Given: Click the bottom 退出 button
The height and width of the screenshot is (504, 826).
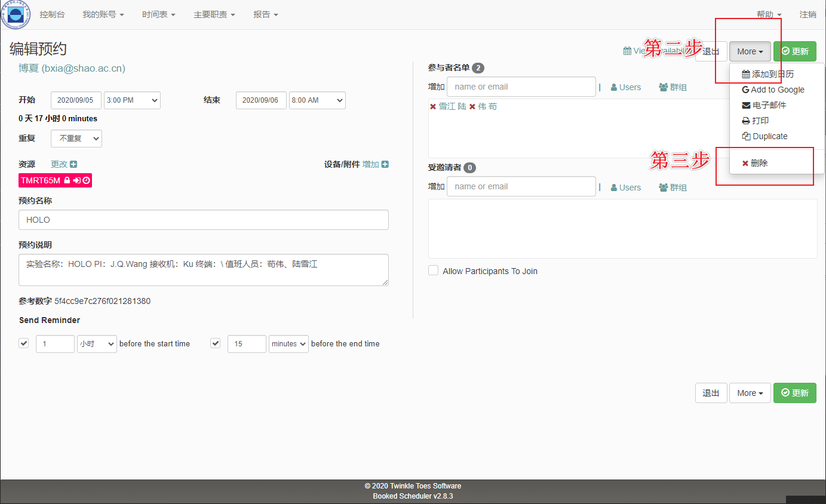Looking at the screenshot, I should click(711, 393).
